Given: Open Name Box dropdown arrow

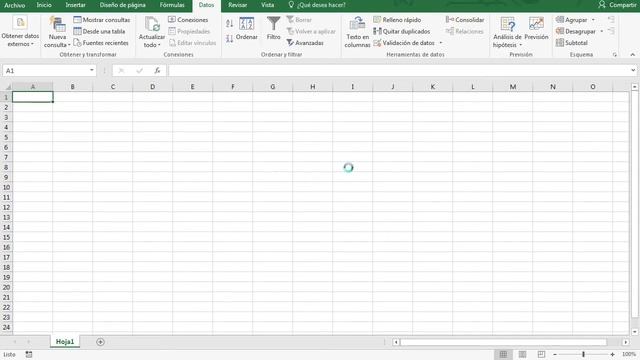Looking at the screenshot, I should (x=91, y=70).
